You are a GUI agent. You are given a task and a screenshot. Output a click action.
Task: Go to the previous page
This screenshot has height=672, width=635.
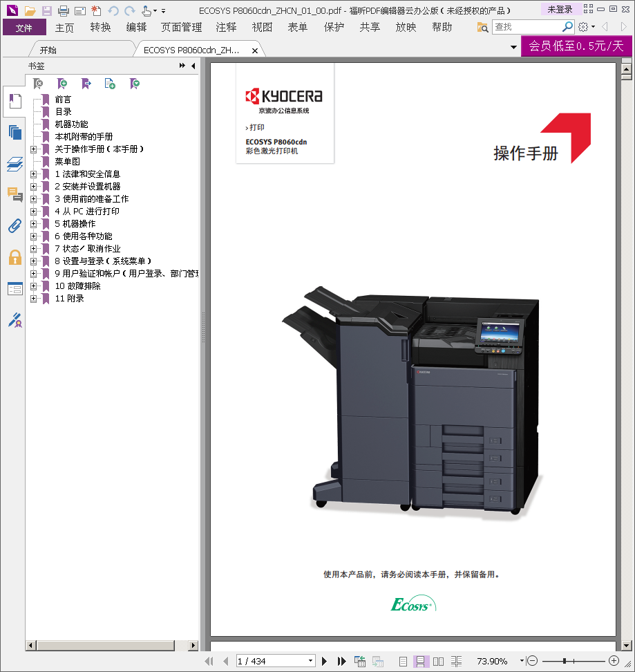(x=226, y=662)
